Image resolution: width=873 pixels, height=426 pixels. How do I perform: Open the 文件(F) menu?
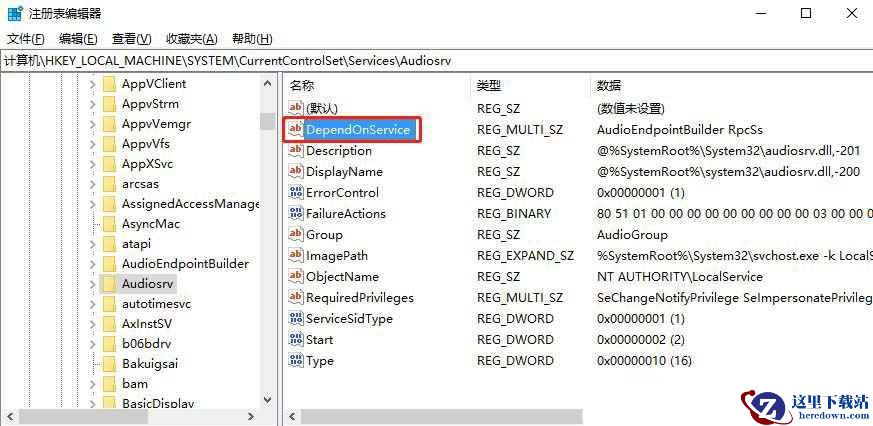(x=26, y=39)
